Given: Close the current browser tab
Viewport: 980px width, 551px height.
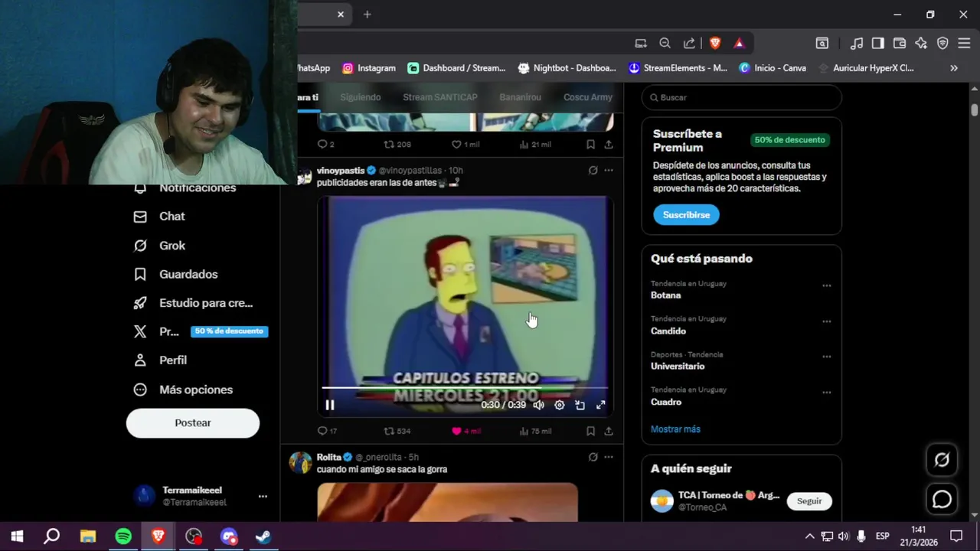Looking at the screenshot, I should tap(341, 15).
